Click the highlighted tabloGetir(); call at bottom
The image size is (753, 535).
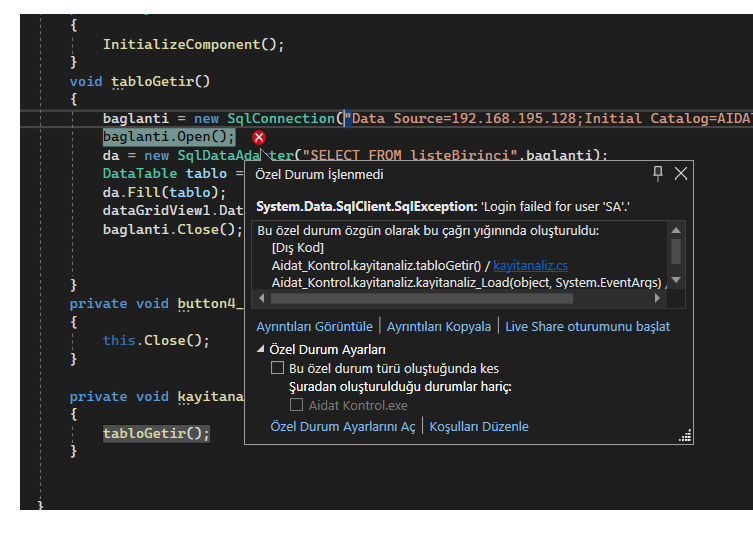coord(156,433)
